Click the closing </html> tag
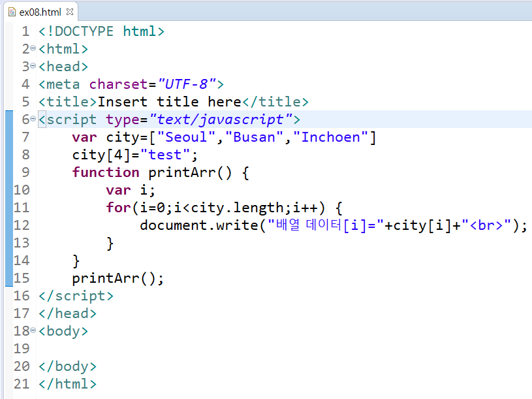Viewport: 532px width, 399px height. click(67, 384)
